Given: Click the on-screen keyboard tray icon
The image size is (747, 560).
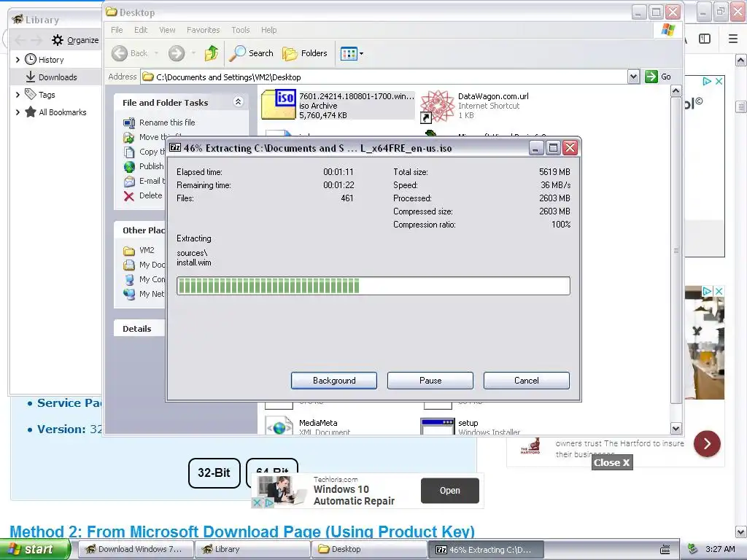Looking at the screenshot, I should [665, 550].
